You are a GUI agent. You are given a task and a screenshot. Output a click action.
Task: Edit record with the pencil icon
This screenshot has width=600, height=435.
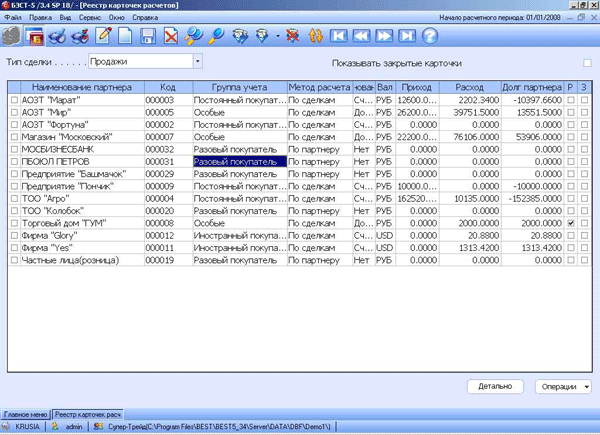[x=103, y=36]
